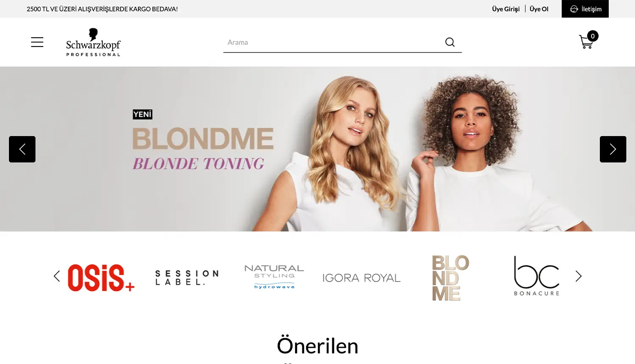Show the previous banner slide
Viewport: 635px width, 364px height.
[x=22, y=149]
